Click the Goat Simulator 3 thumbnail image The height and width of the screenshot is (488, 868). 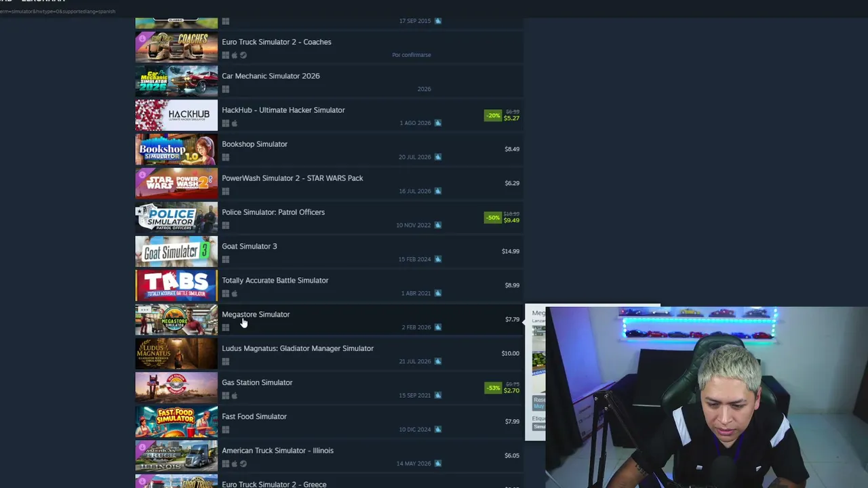(176, 251)
